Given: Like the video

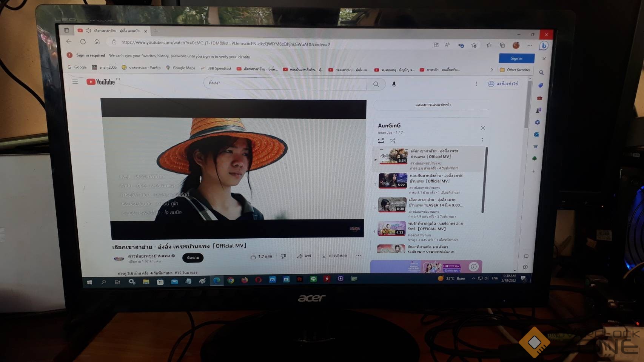Looking at the screenshot, I should click(261, 256).
